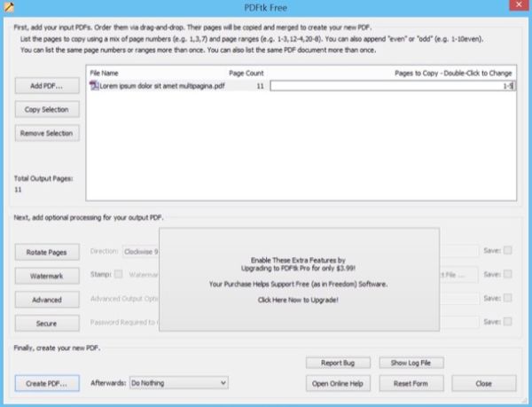Toggle the Save checkbox for Advanced options
Screen dimensions: 532x407
pyautogui.click(x=507, y=298)
